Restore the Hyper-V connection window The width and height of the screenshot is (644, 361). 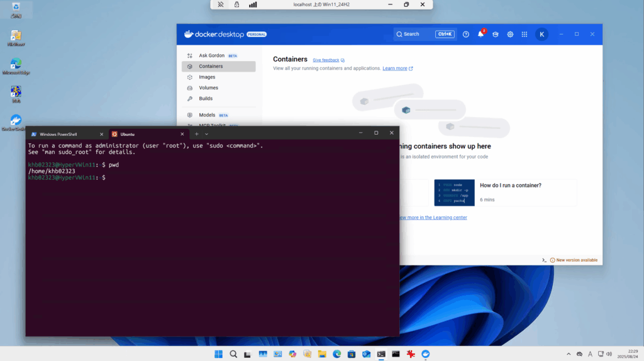click(406, 4)
